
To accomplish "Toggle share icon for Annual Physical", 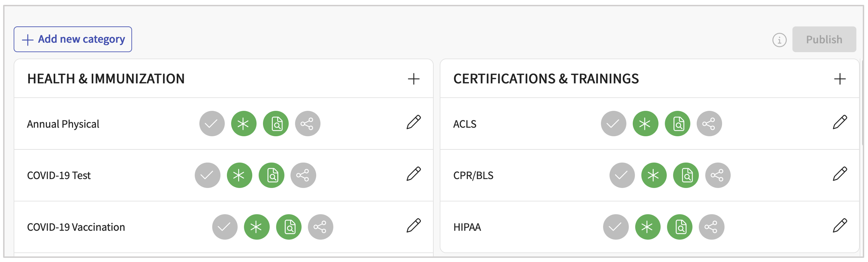I will 308,124.
